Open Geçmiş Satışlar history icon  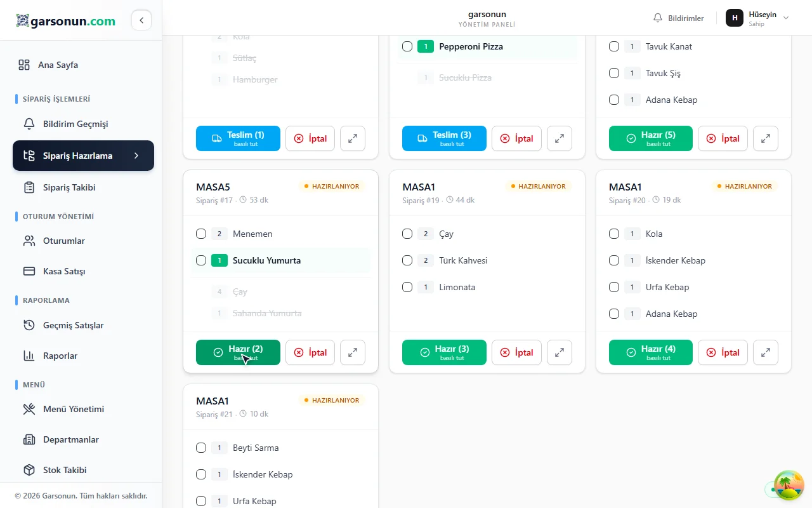tap(29, 325)
